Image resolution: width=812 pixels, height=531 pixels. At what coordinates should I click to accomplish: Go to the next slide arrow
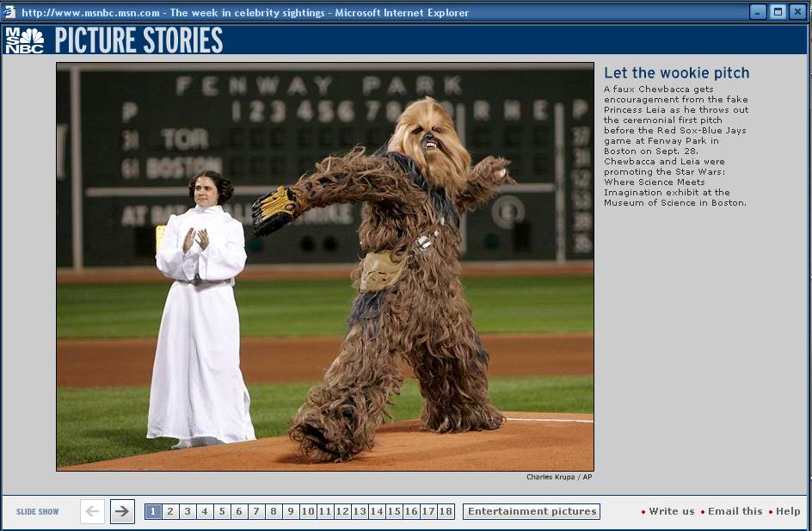[x=122, y=511]
